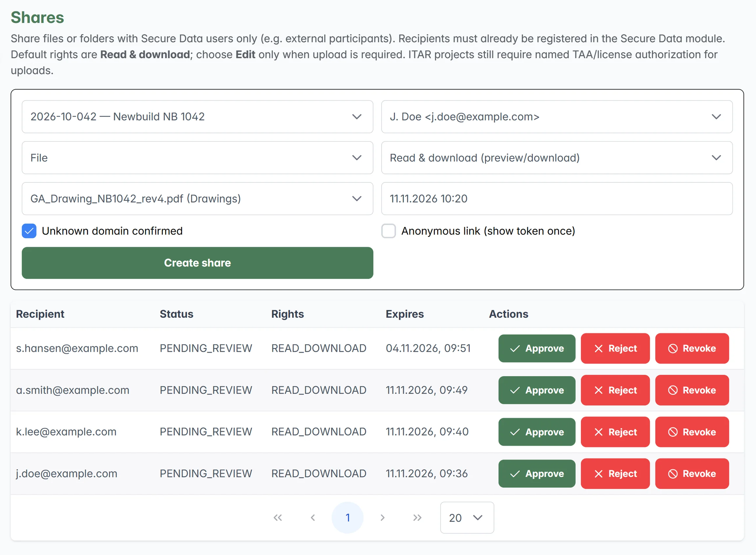The width and height of the screenshot is (756, 555).
Task: Click the expiry date field 11.11.2026 10:20
Action: point(556,199)
